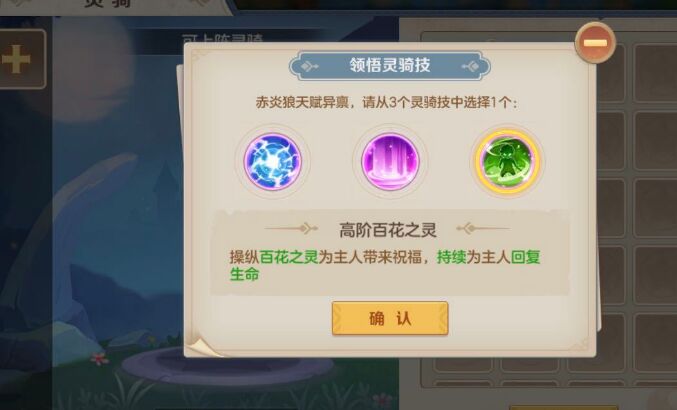Click the green 持续 highlighted word
The height and width of the screenshot is (410, 677).
[451, 257]
